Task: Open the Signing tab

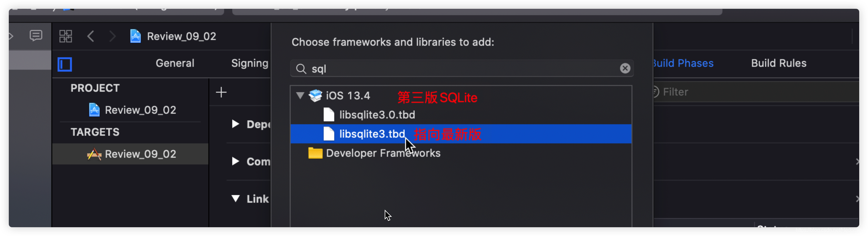Action: point(249,63)
